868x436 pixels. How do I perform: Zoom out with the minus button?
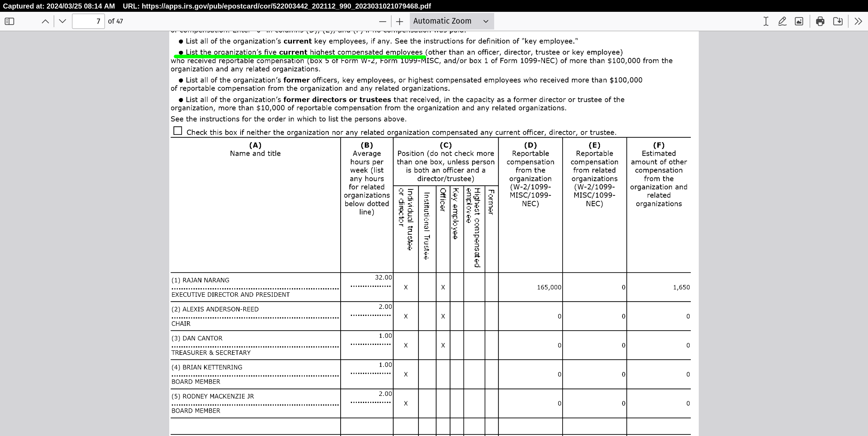pos(382,21)
